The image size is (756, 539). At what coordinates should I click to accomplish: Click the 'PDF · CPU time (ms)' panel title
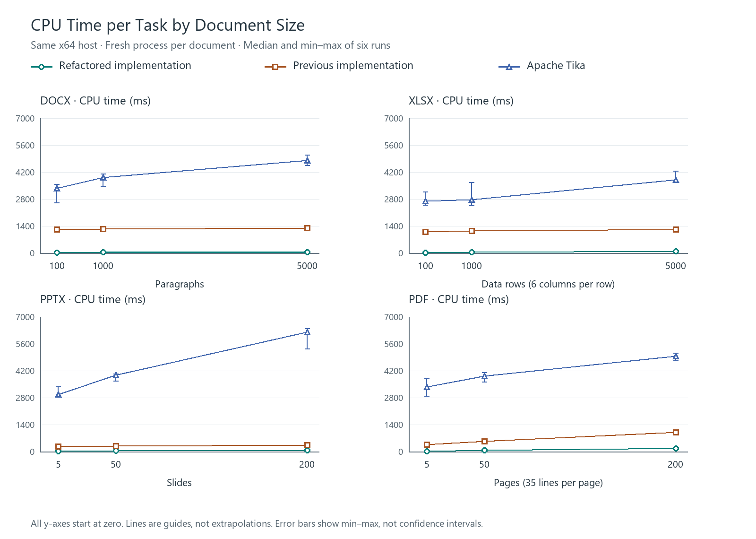[x=459, y=299]
